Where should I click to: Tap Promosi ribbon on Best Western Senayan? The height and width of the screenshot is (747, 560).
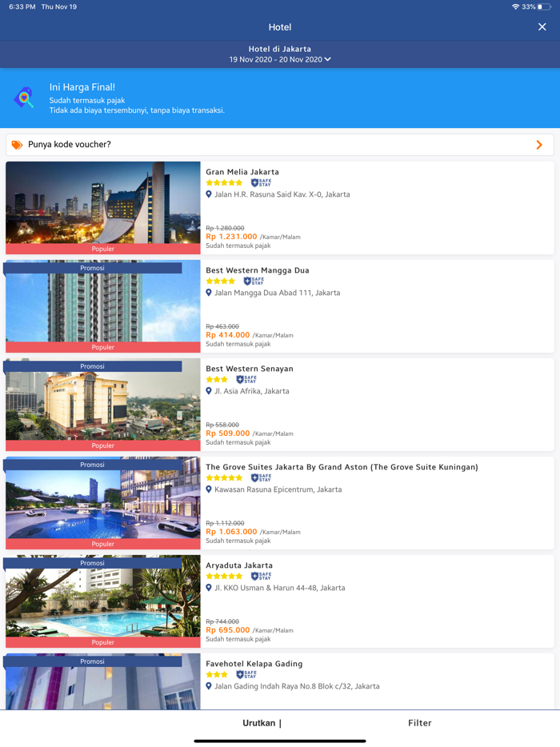[x=93, y=366]
